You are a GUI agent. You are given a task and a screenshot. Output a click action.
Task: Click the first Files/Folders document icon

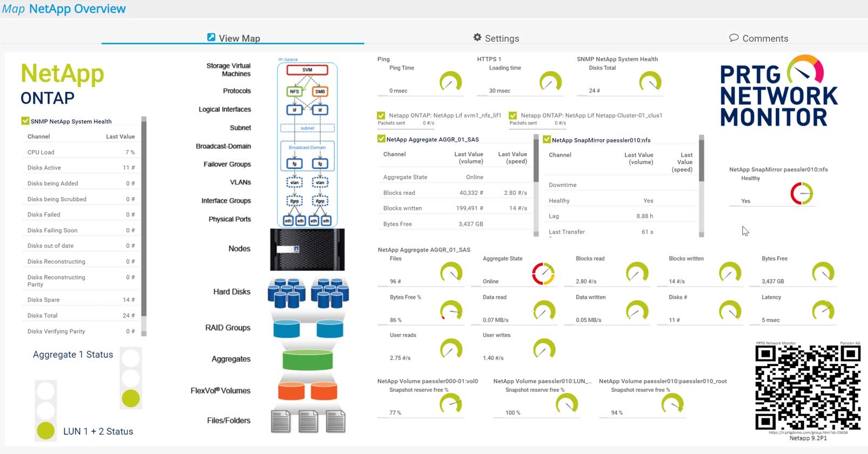(x=281, y=422)
